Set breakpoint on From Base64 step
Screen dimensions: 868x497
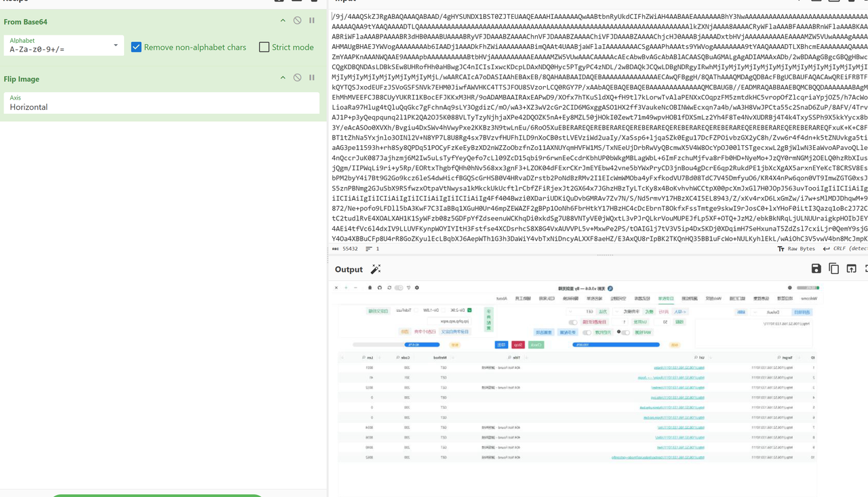coord(312,21)
